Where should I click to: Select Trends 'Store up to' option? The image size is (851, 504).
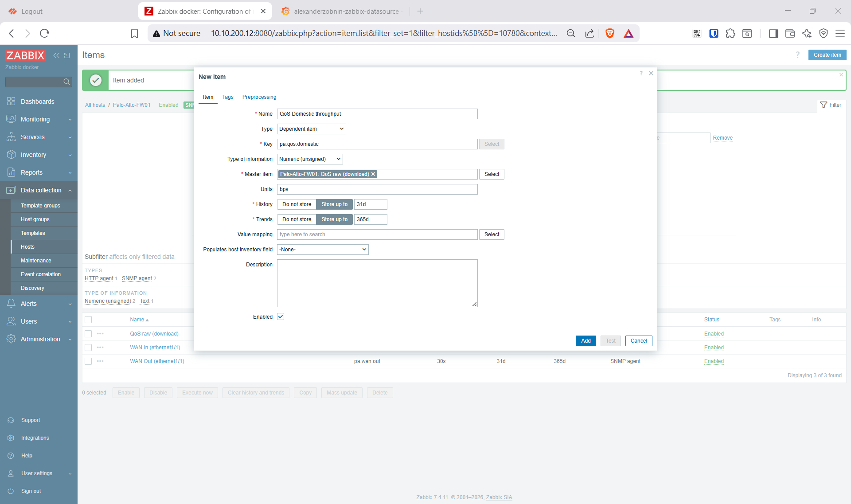(335, 219)
